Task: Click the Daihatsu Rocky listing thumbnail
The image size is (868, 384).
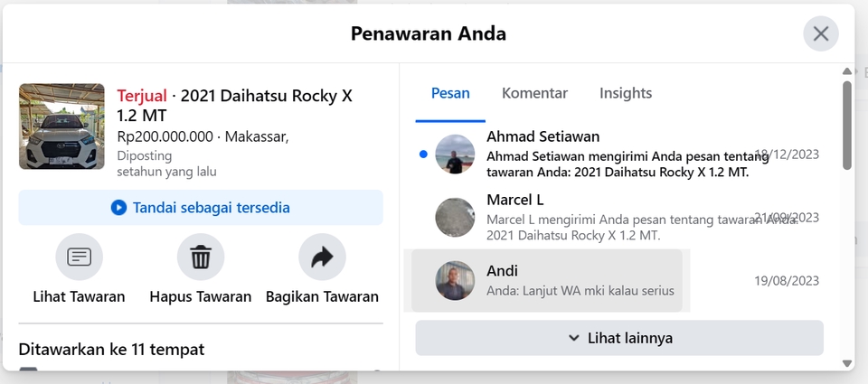Action: point(61,126)
